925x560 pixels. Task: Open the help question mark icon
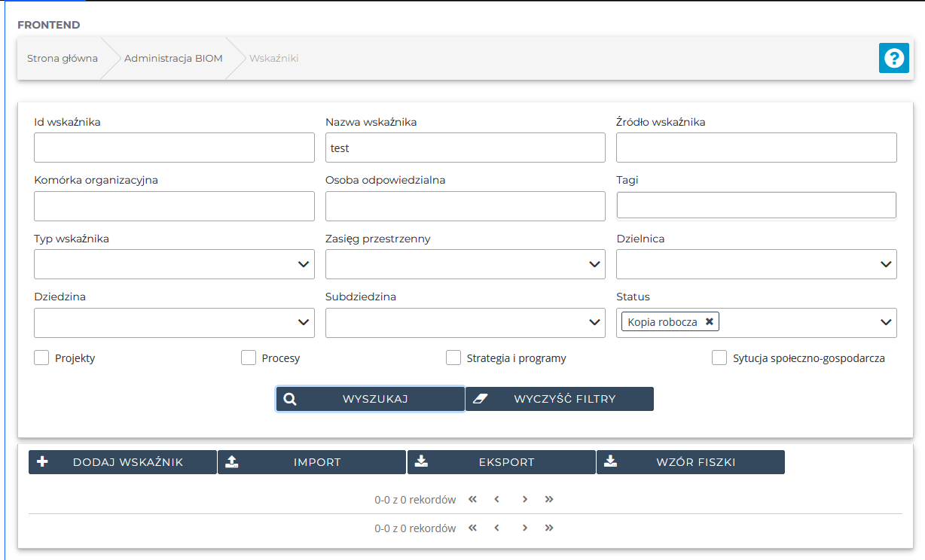click(x=893, y=58)
